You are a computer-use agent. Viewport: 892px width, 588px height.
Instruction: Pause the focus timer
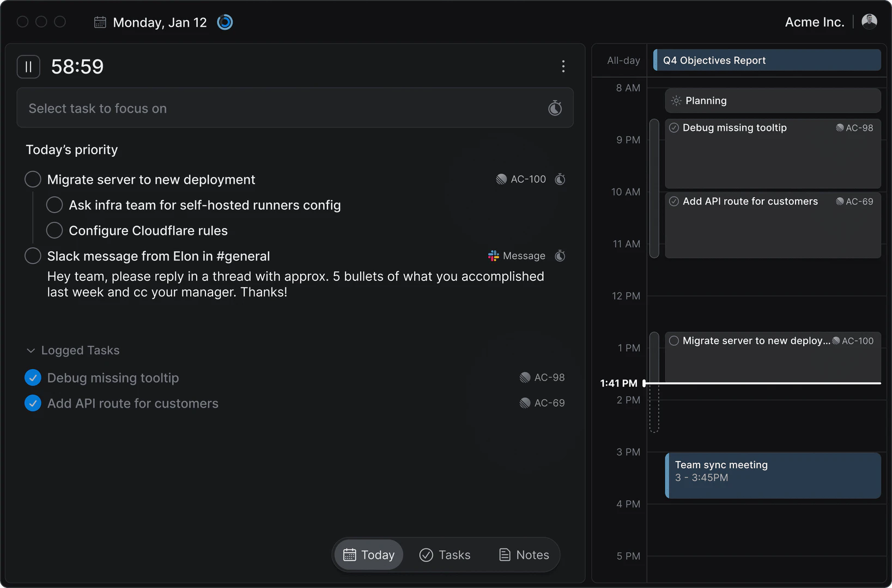coord(28,66)
